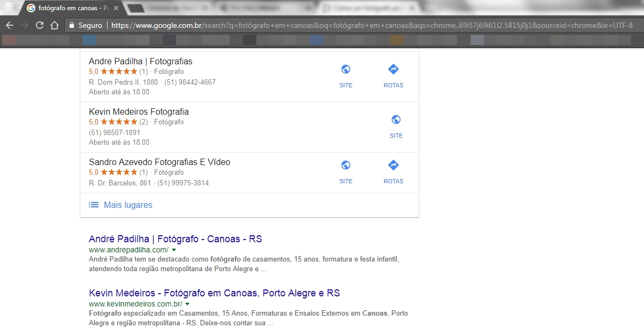The width and height of the screenshot is (644, 336).
Task: Reload the current Google search page
Action: point(39,26)
